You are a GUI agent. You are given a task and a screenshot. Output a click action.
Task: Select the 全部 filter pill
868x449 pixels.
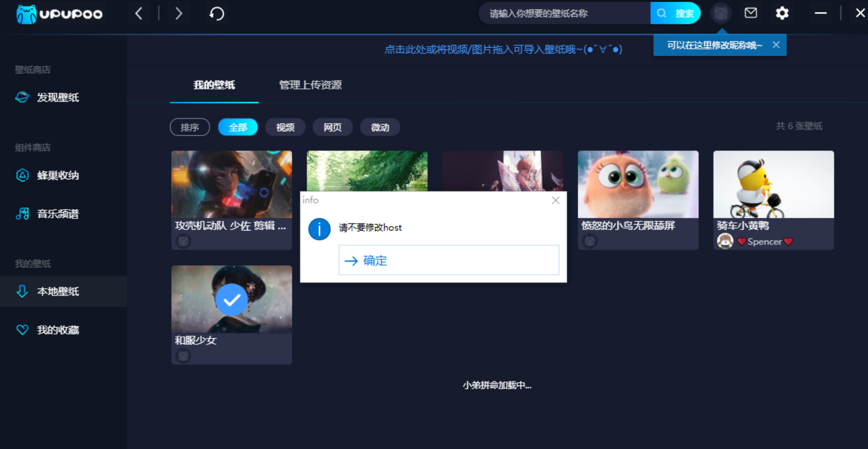coord(238,127)
